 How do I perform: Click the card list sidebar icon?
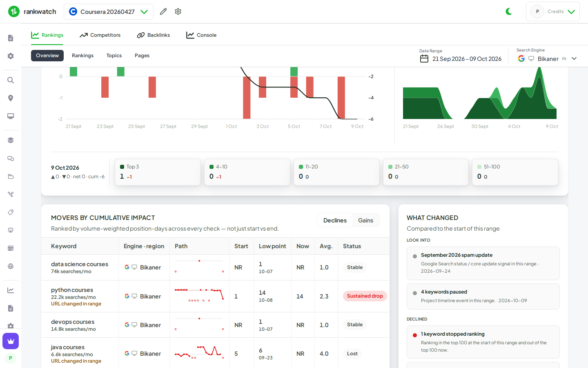point(11,248)
